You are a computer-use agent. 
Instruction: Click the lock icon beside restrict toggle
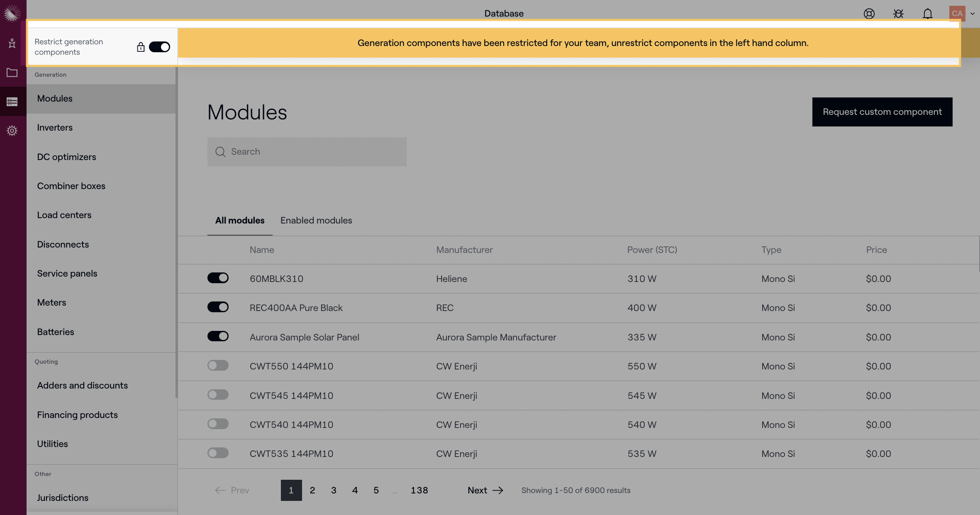pyautogui.click(x=141, y=47)
